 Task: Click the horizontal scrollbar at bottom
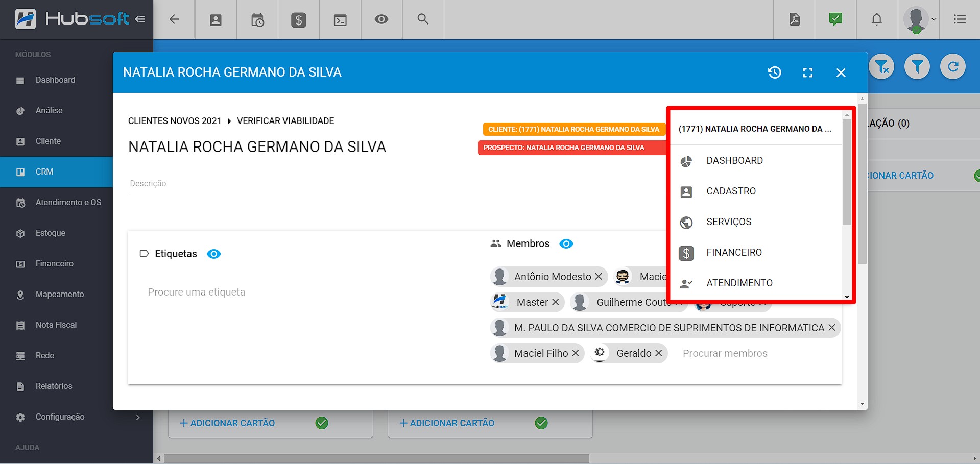point(376,458)
